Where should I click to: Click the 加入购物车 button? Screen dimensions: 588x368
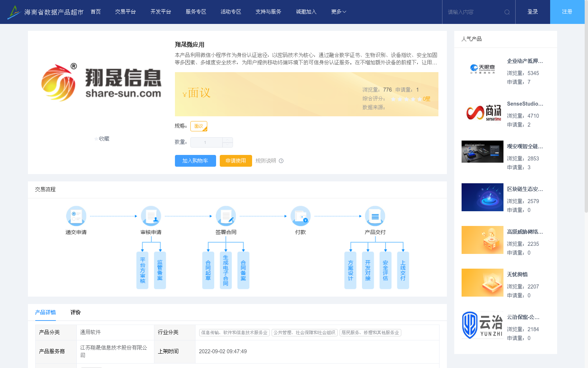pyautogui.click(x=196, y=161)
